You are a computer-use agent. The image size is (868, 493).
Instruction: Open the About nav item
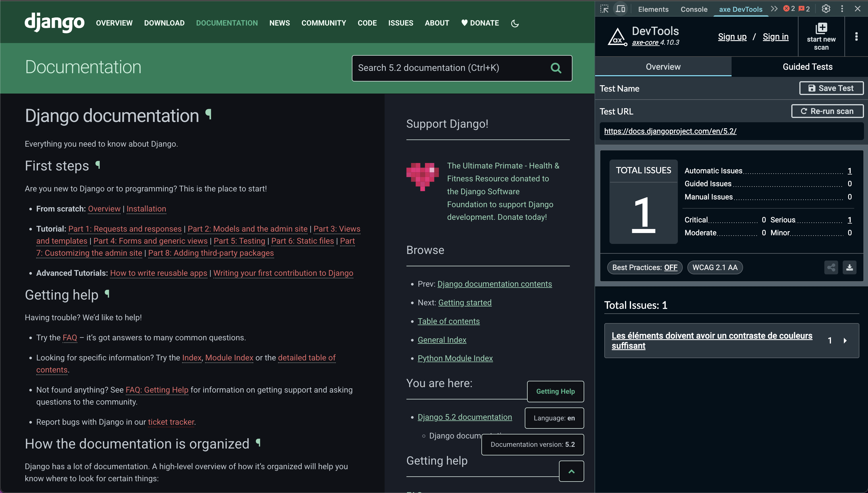[x=437, y=23]
